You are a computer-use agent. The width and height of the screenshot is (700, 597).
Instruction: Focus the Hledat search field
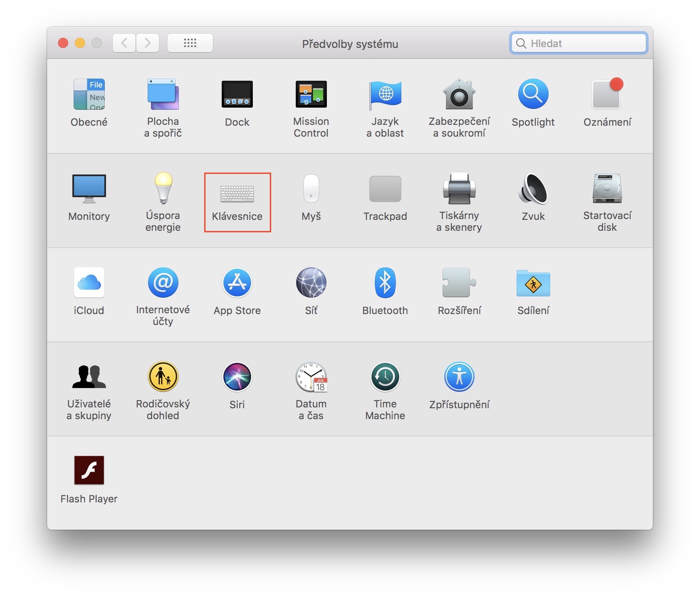pos(578,43)
